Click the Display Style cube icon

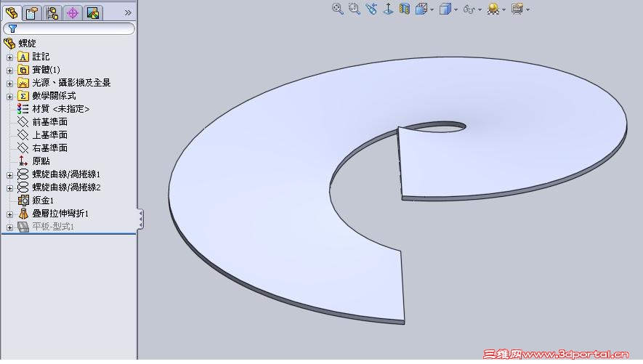(x=445, y=9)
